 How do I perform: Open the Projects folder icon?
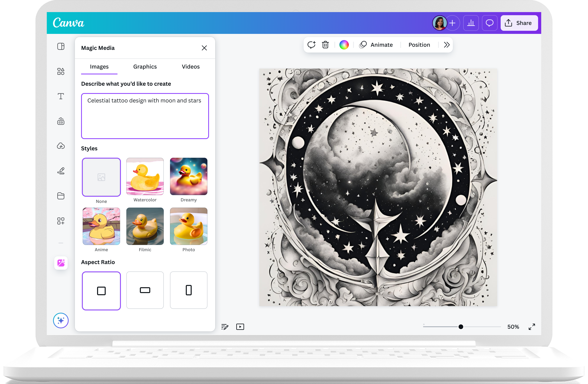(x=61, y=196)
